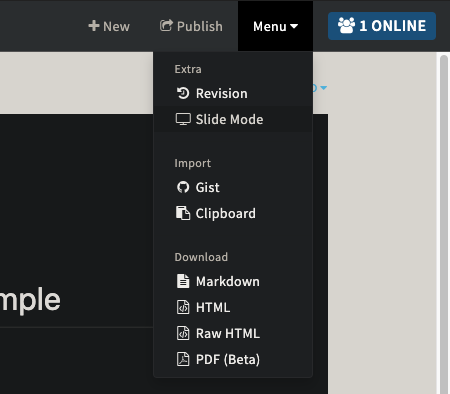Click the Raw HTML file icon

(183, 333)
